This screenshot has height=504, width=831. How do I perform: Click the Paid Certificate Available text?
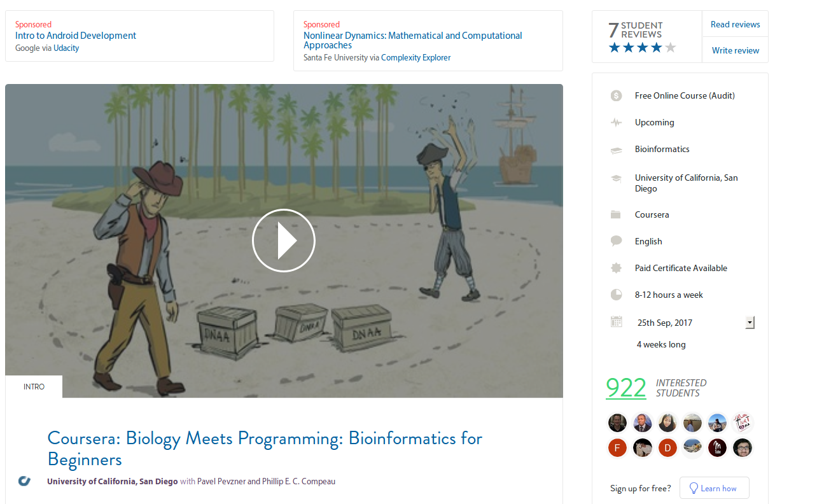tap(681, 268)
